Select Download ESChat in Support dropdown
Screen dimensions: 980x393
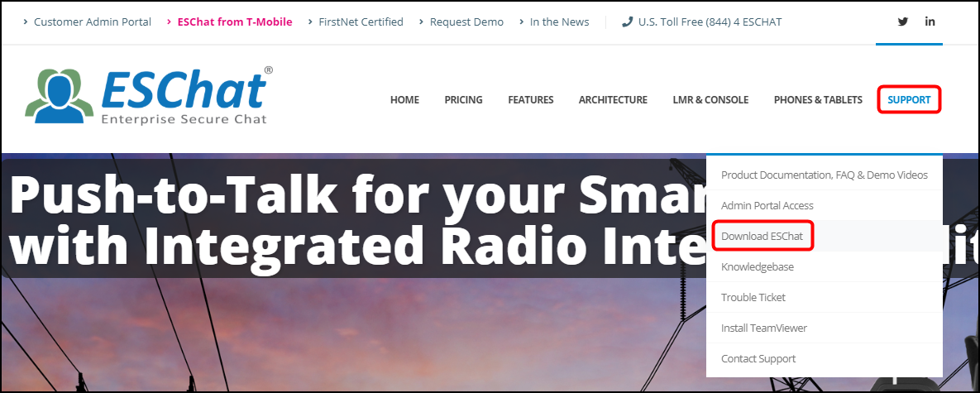pyautogui.click(x=825, y=236)
